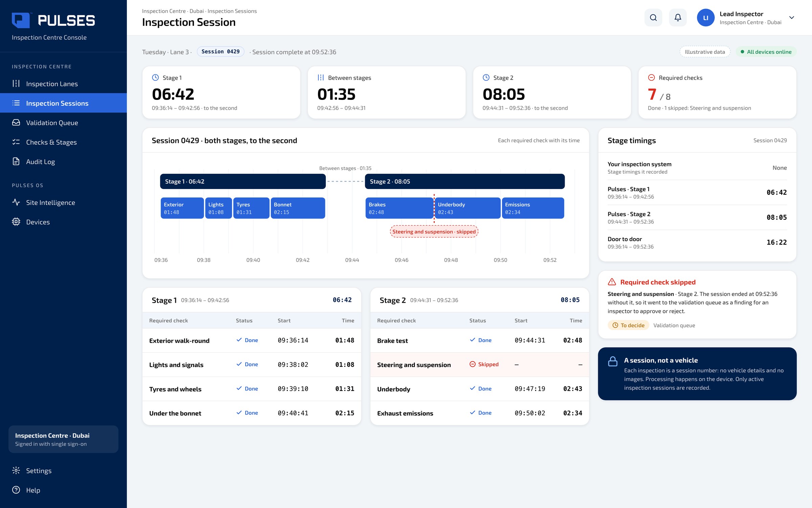Click the Bonnet 02:15 timeline block
This screenshot has height=508, width=812.
pos(298,208)
